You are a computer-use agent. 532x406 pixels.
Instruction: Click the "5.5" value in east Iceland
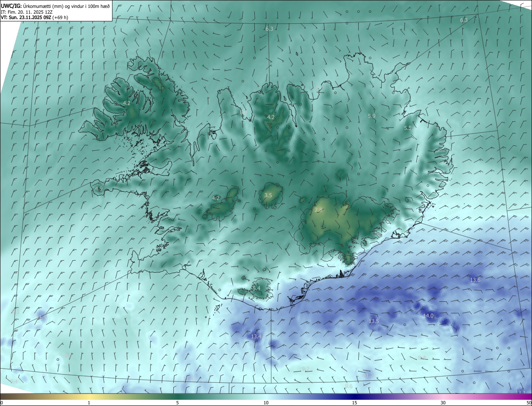(408, 128)
